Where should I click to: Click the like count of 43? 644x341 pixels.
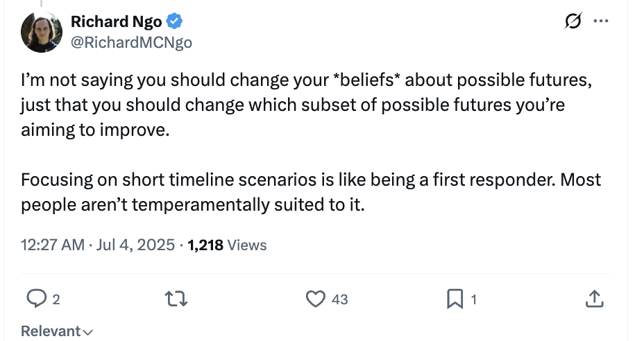tap(339, 299)
